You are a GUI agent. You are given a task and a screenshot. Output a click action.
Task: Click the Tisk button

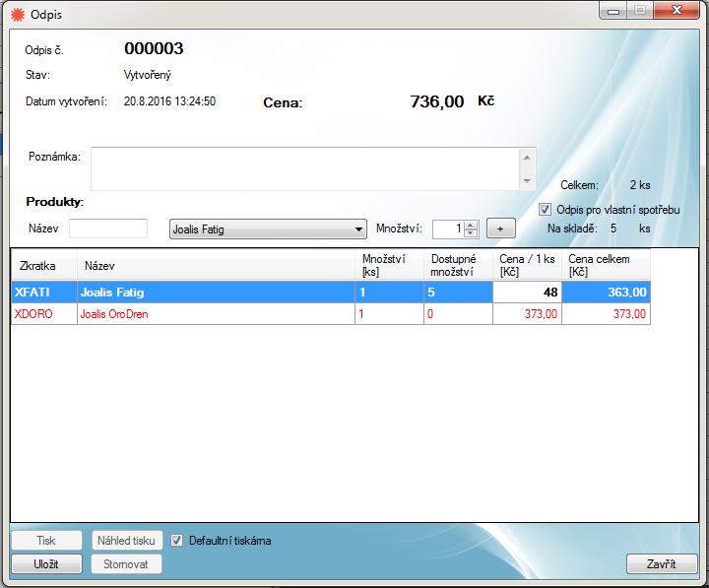[x=46, y=541]
